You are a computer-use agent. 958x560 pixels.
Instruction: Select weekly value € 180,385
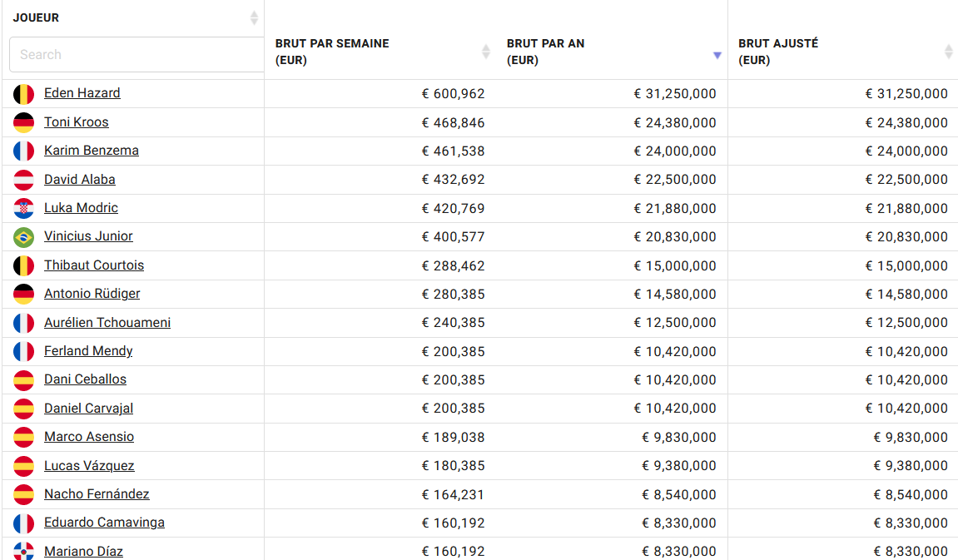click(x=453, y=466)
